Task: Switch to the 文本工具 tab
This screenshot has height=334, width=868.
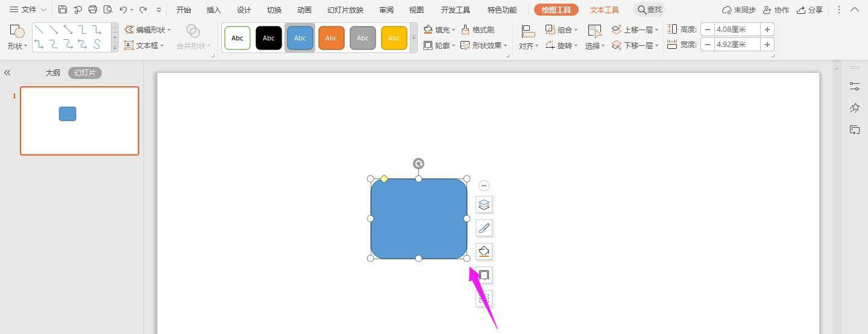Action: [x=604, y=10]
